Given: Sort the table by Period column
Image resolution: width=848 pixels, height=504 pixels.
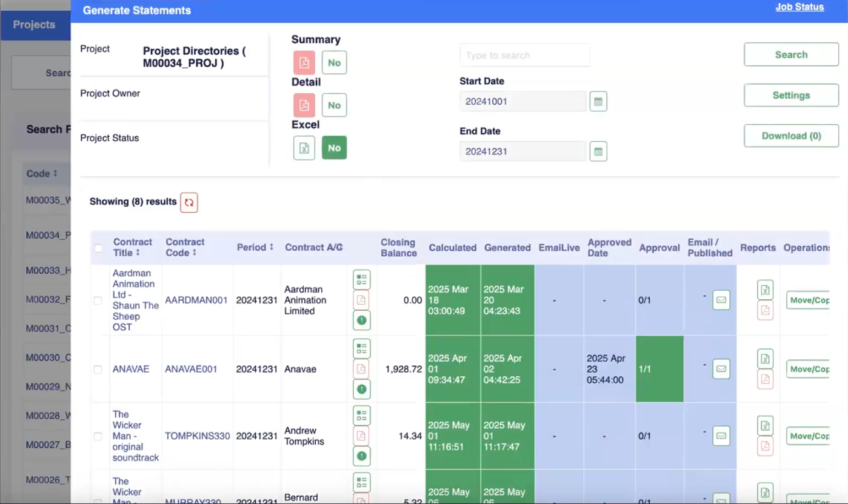Looking at the screenshot, I should 255,247.
